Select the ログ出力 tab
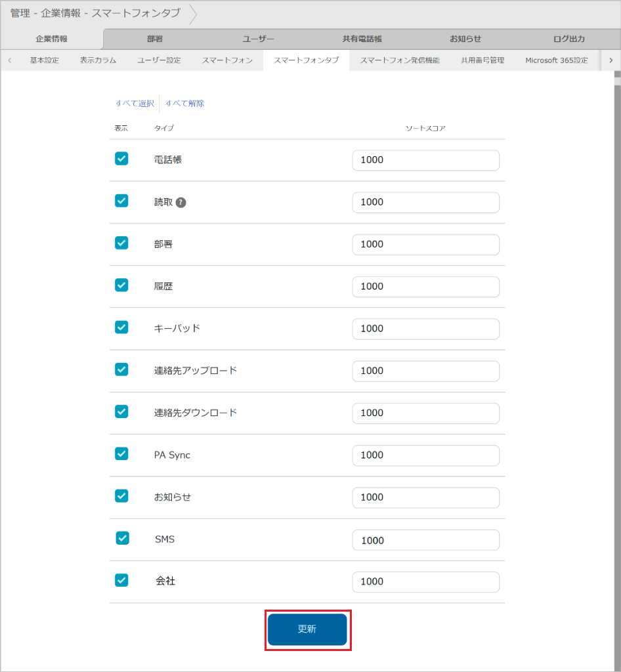 point(568,39)
